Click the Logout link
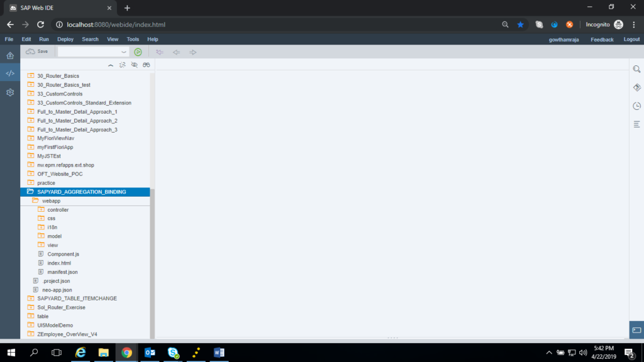The image size is (644, 362). 631,40
